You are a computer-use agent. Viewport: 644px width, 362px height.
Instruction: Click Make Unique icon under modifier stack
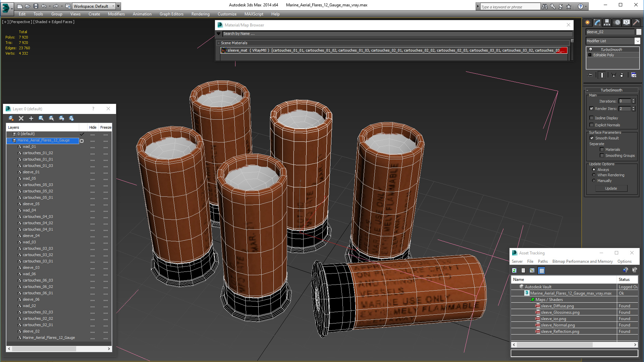point(613,75)
